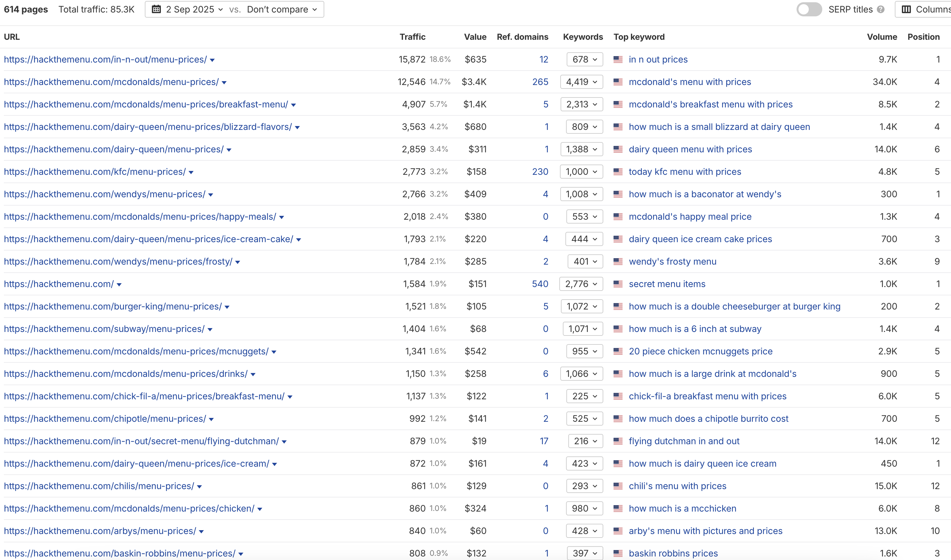Toggle the SERP titles switch
Screen dimensions: 951x560
(809, 9)
